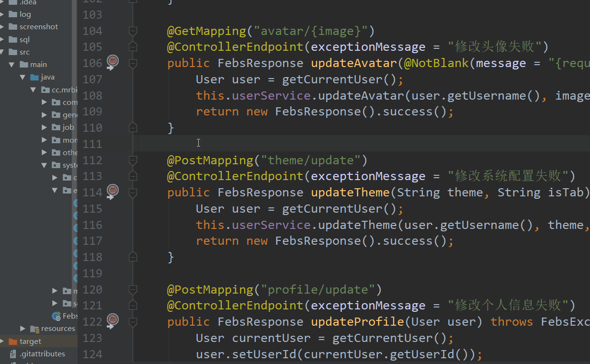Click the throws keyword on line 122
This screenshot has width=590, height=364.
(x=511, y=322)
